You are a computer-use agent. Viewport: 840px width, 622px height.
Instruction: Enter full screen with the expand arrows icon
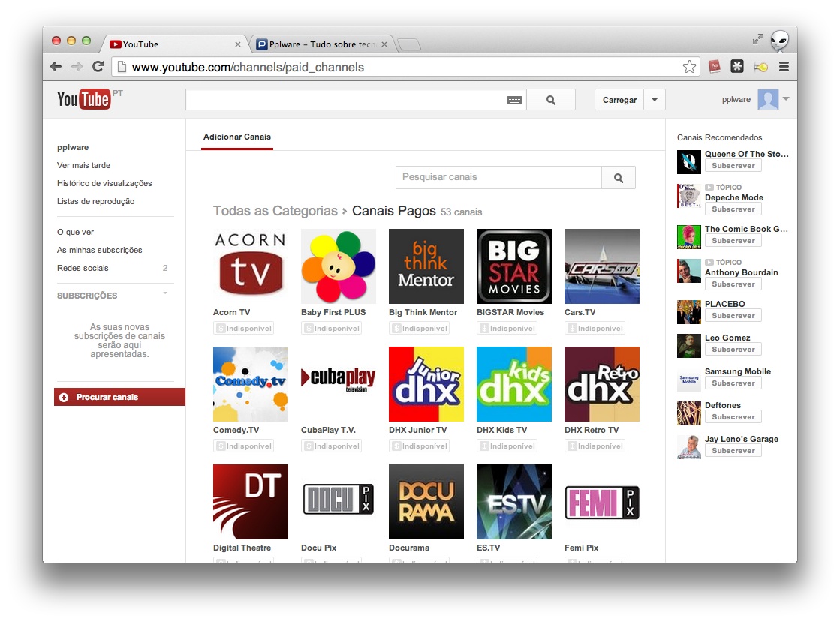tap(758, 39)
